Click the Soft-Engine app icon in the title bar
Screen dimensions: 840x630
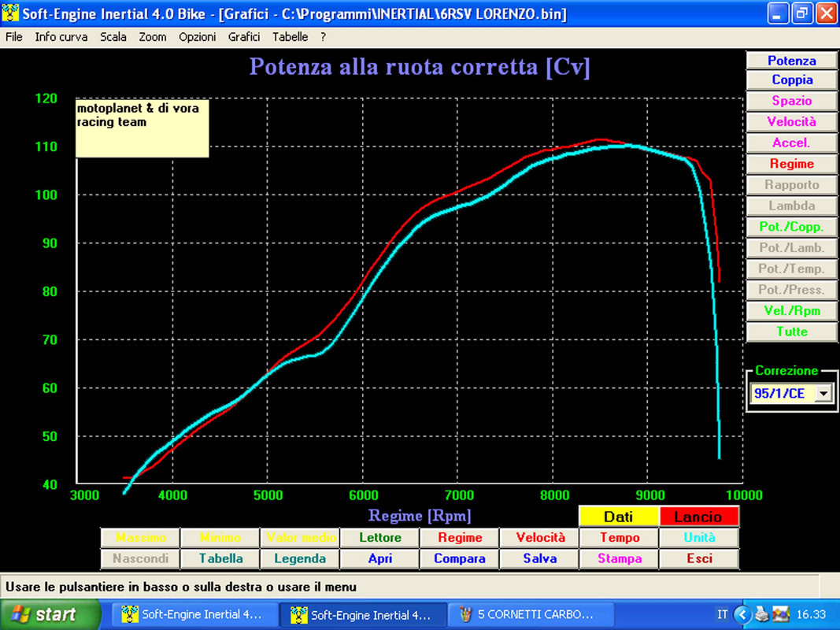point(10,13)
